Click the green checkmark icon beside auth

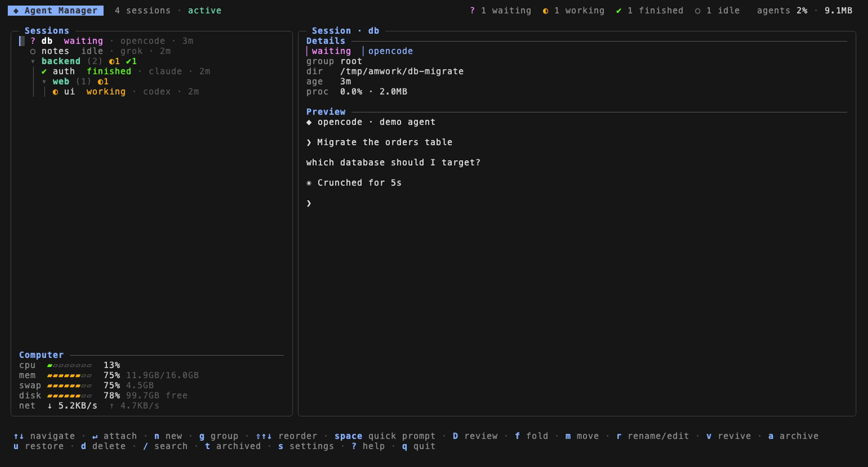coord(44,71)
